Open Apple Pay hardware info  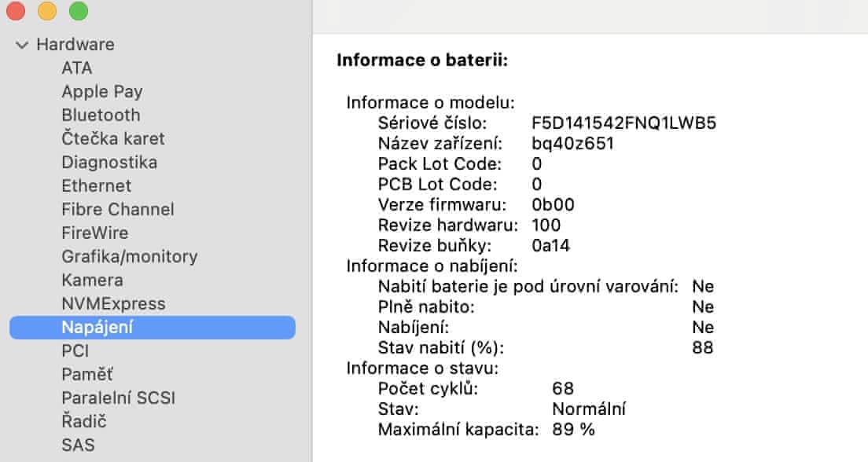click(102, 92)
